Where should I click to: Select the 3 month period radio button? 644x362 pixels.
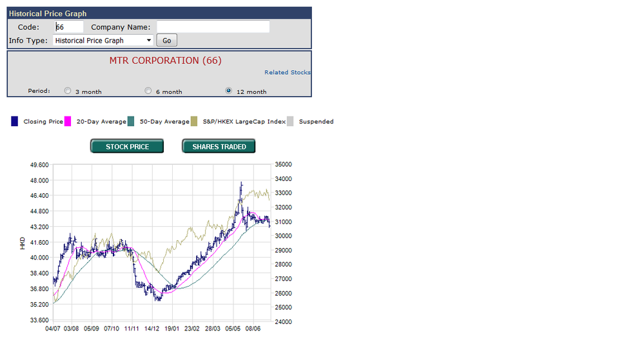pyautogui.click(x=68, y=91)
